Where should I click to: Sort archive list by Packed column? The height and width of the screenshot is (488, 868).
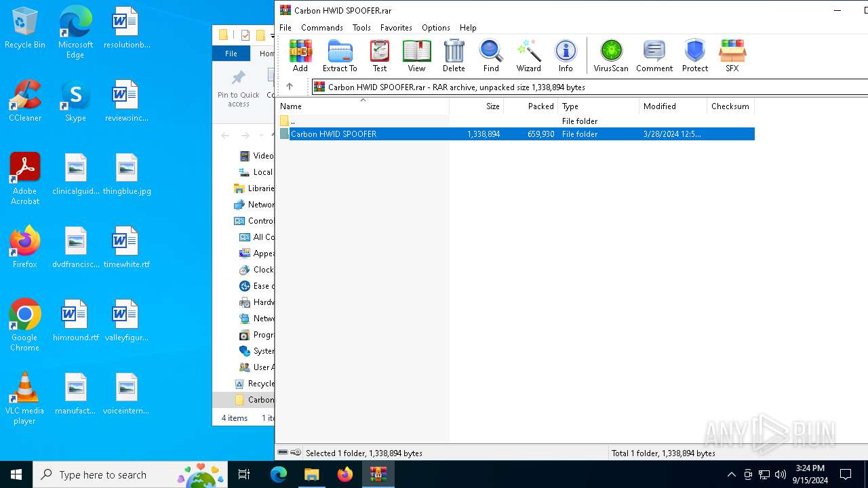[531, 106]
